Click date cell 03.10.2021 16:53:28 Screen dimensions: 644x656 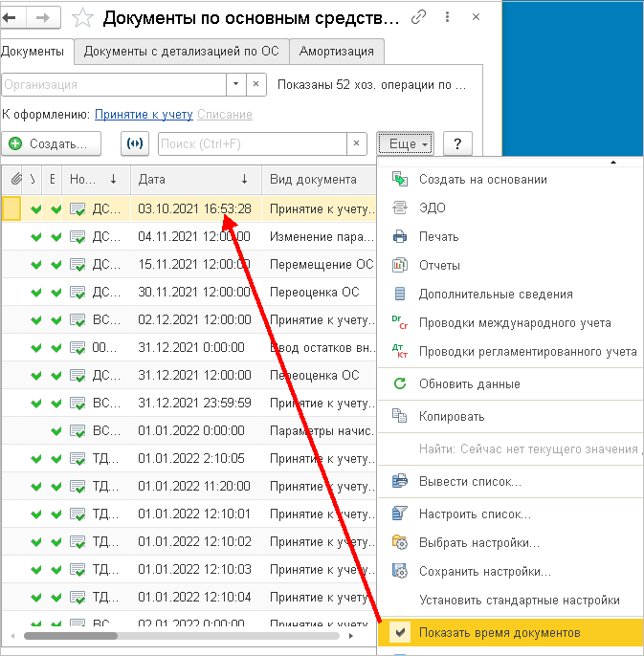[x=194, y=208]
